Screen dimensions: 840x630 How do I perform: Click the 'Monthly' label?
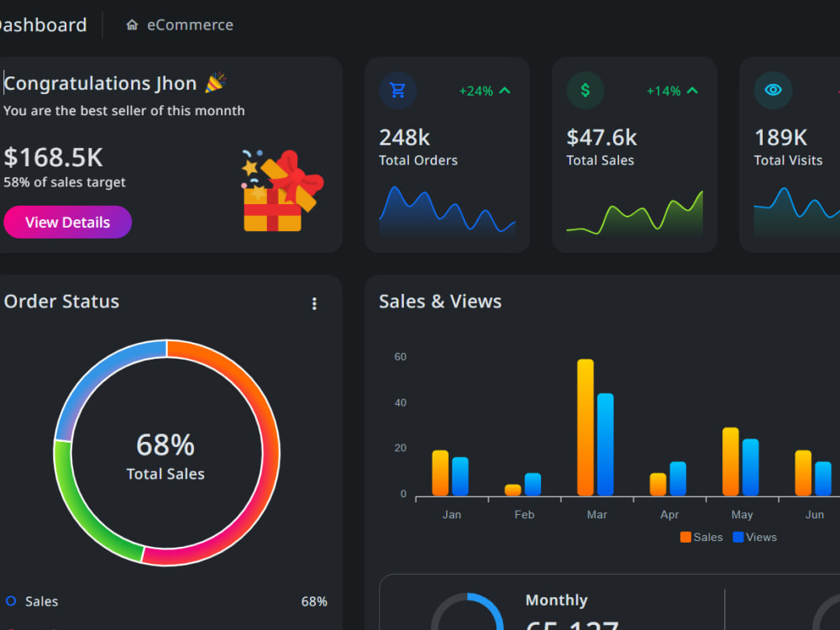[557, 600]
